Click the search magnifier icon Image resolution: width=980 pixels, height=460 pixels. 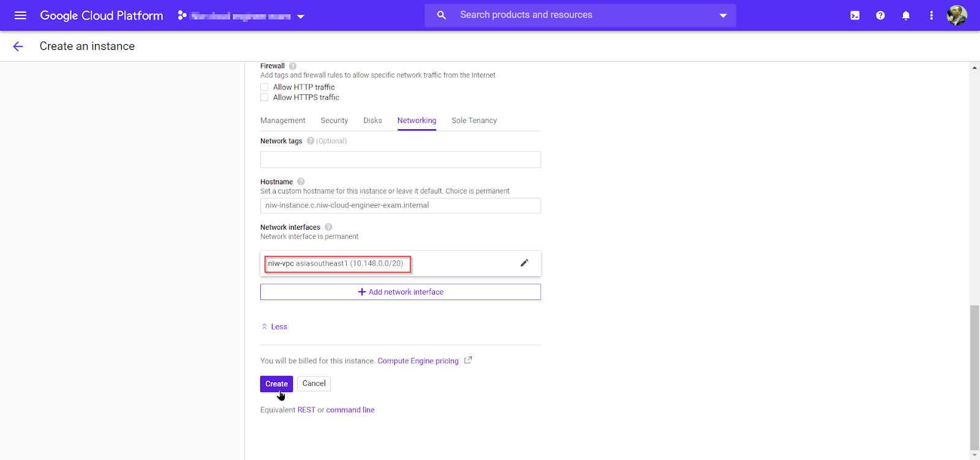[442, 15]
